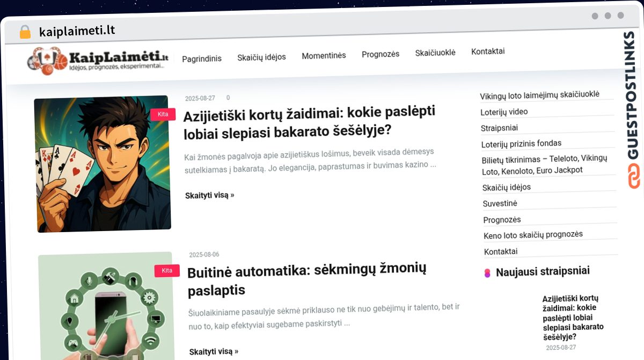Click the padlock icon in the address bar
This screenshot has height=360, width=644.
(x=25, y=32)
